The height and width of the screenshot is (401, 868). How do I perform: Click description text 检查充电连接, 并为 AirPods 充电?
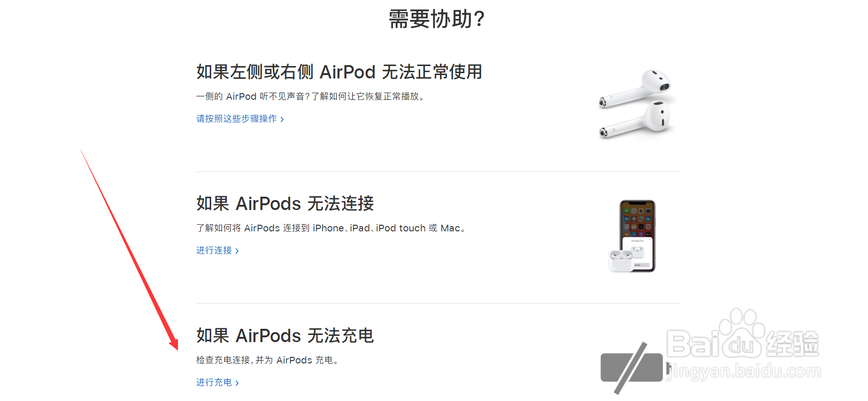(x=267, y=360)
